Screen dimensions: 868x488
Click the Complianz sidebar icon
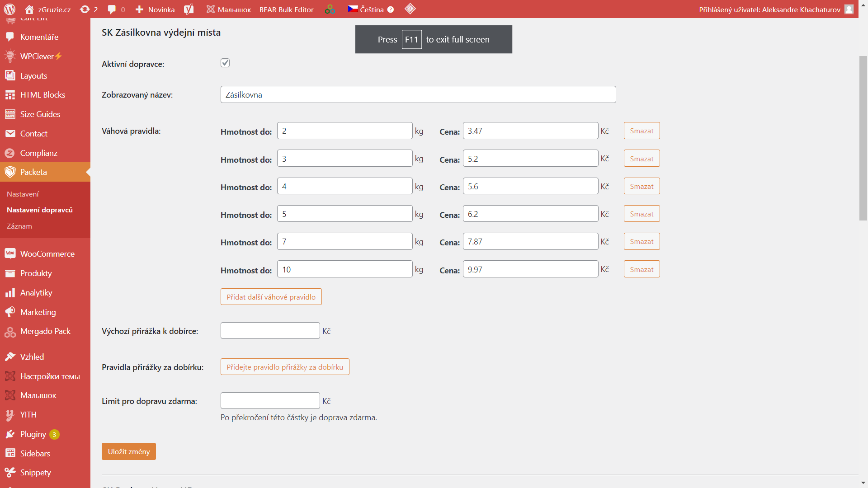[10, 153]
